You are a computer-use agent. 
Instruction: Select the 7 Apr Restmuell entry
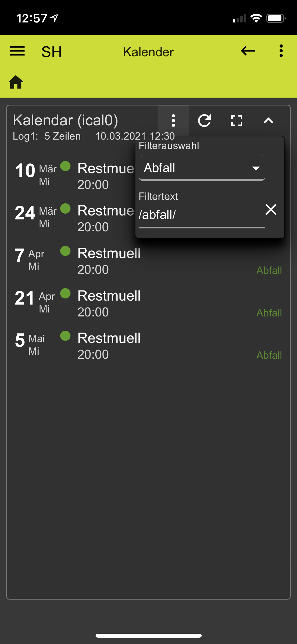148,261
